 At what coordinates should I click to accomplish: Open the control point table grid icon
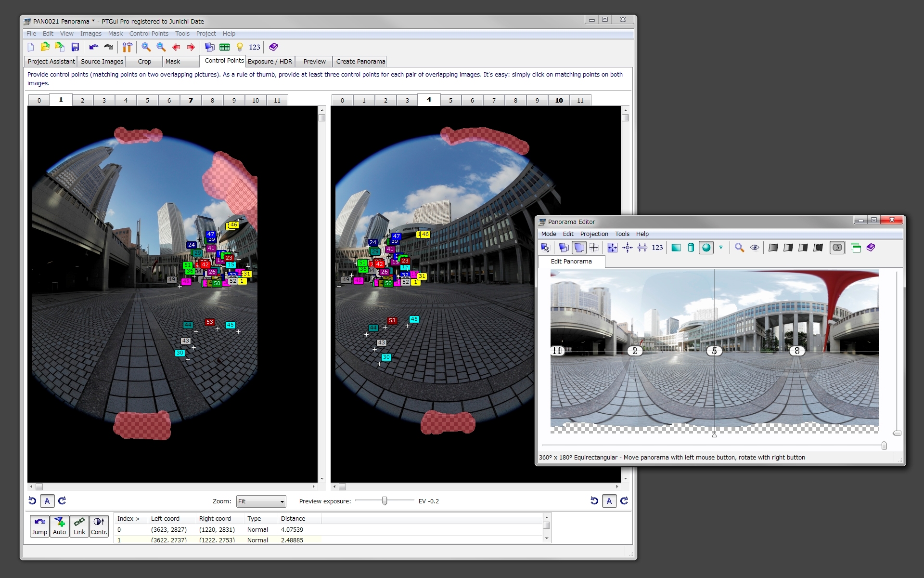tap(225, 47)
